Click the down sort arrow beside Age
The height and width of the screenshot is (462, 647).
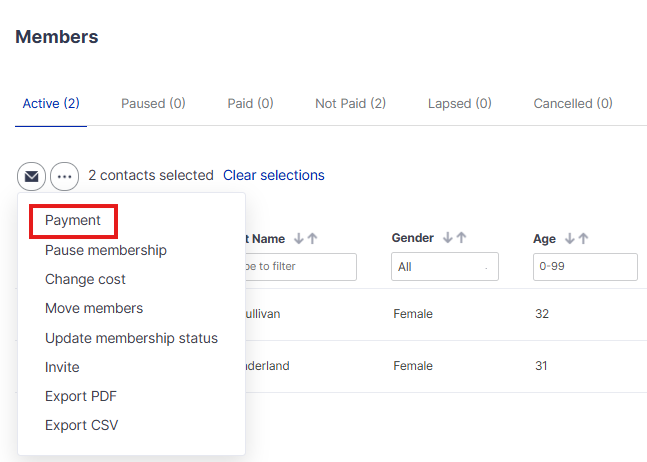click(570, 239)
